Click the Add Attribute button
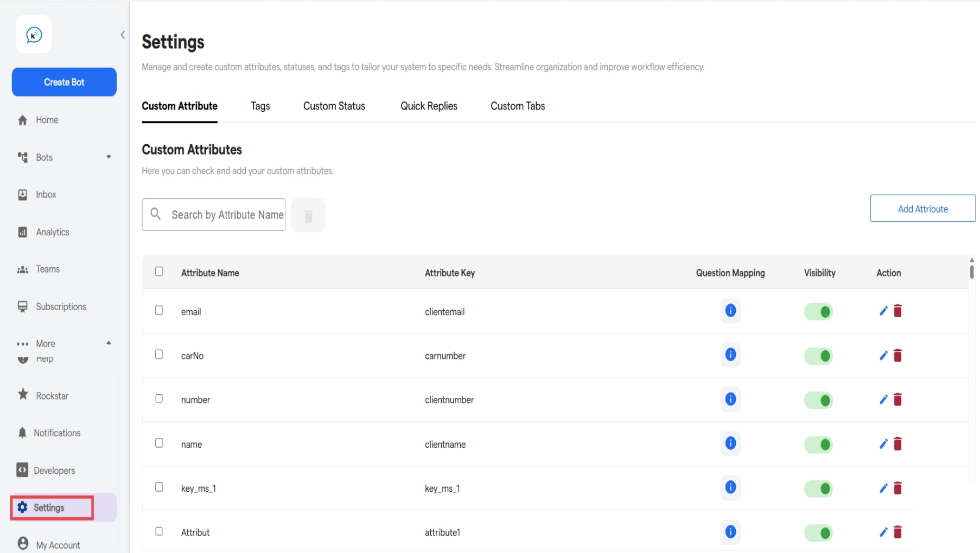 pos(922,209)
